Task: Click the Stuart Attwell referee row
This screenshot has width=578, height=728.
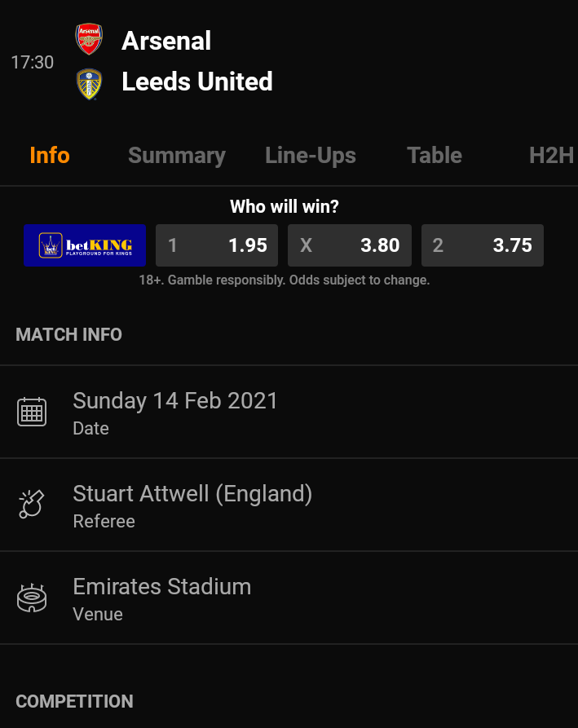Action: pos(289,505)
